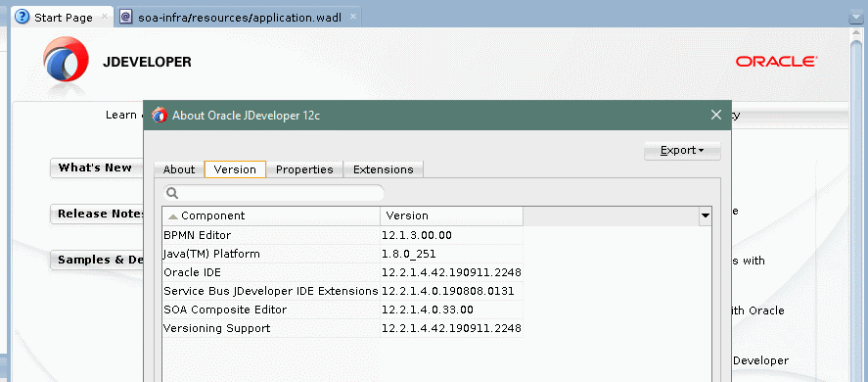Close the About Oracle JDeveloper 12c dialog
This screenshot has width=868, height=382.
click(715, 115)
